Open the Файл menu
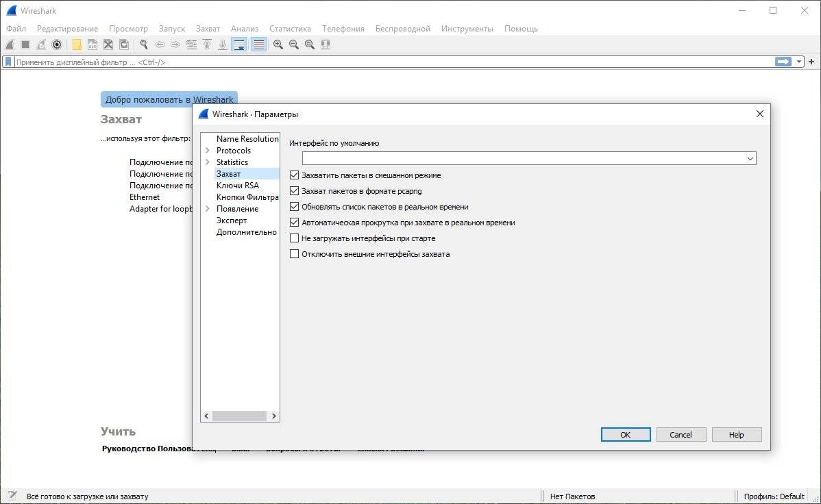The image size is (821, 504). 16,28
